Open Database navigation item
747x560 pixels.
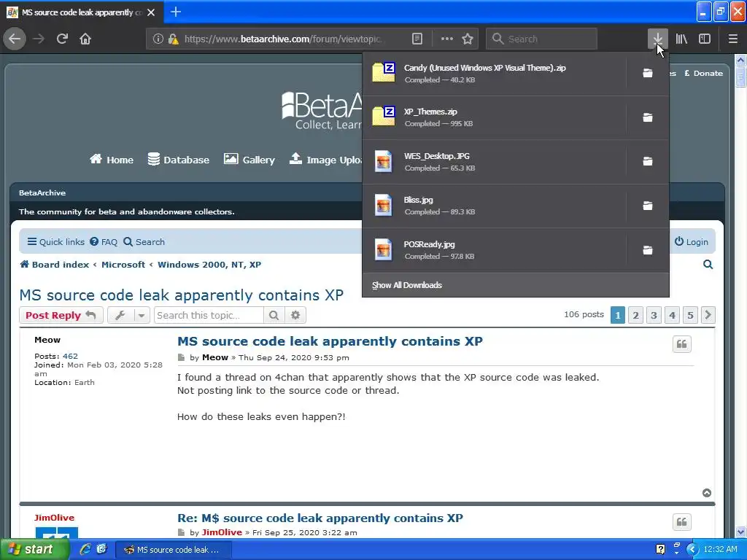coord(178,160)
